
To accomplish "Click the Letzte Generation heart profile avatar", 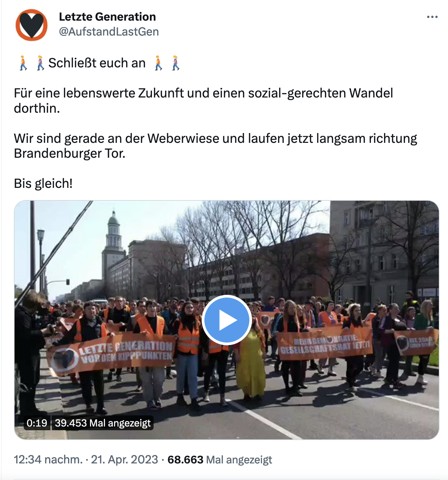I will click(31, 25).
